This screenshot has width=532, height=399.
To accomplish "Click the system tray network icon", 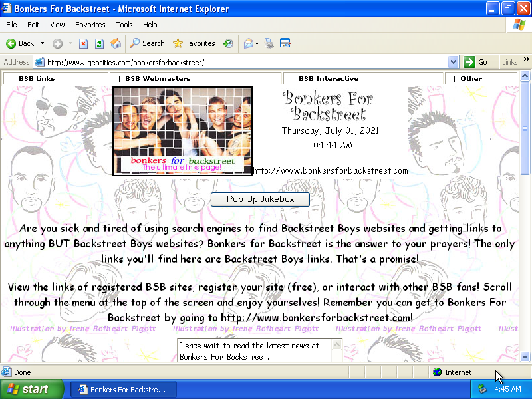I will pos(482,389).
